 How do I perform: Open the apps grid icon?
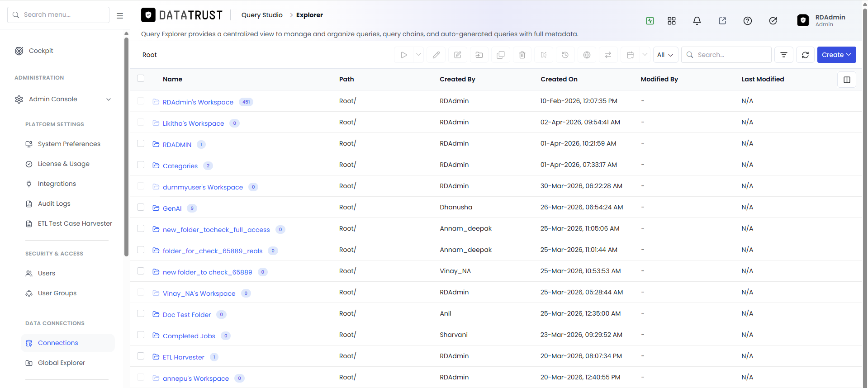click(x=672, y=21)
